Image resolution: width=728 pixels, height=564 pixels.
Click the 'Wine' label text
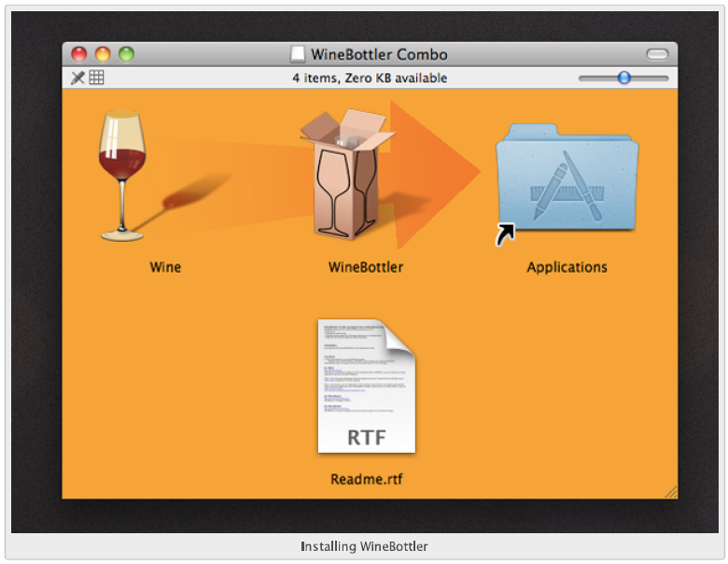(x=165, y=267)
